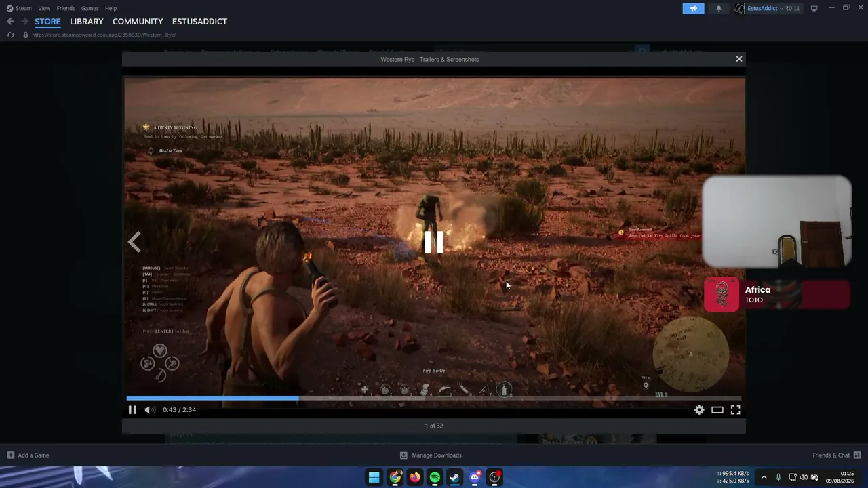Open the ESTUSADDICT profile tab
Image resolution: width=868 pixels, height=488 pixels.
(199, 22)
